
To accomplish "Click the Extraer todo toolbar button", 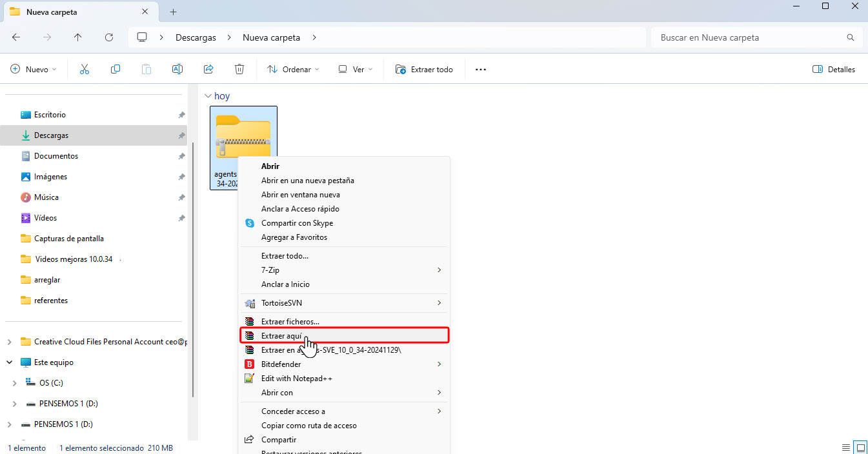I will click(x=424, y=69).
